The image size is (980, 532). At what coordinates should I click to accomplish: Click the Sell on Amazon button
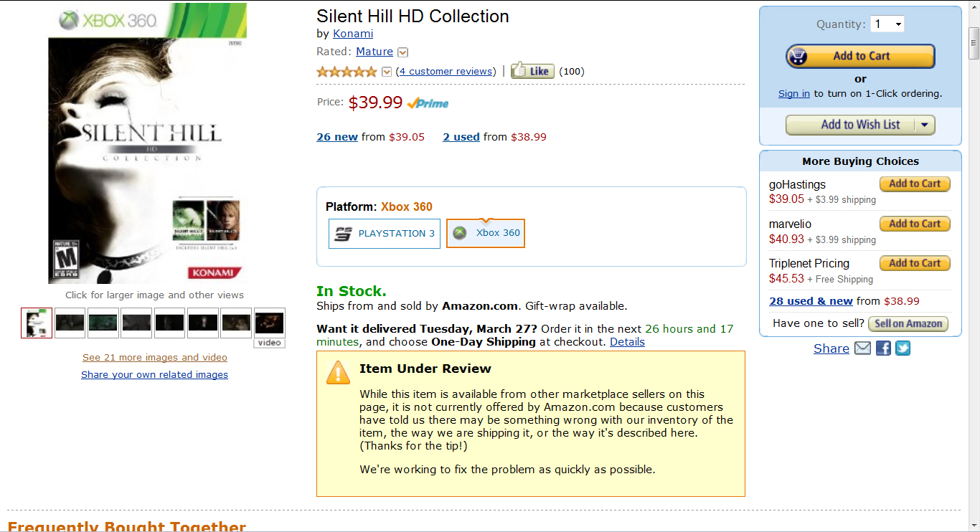point(908,323)
